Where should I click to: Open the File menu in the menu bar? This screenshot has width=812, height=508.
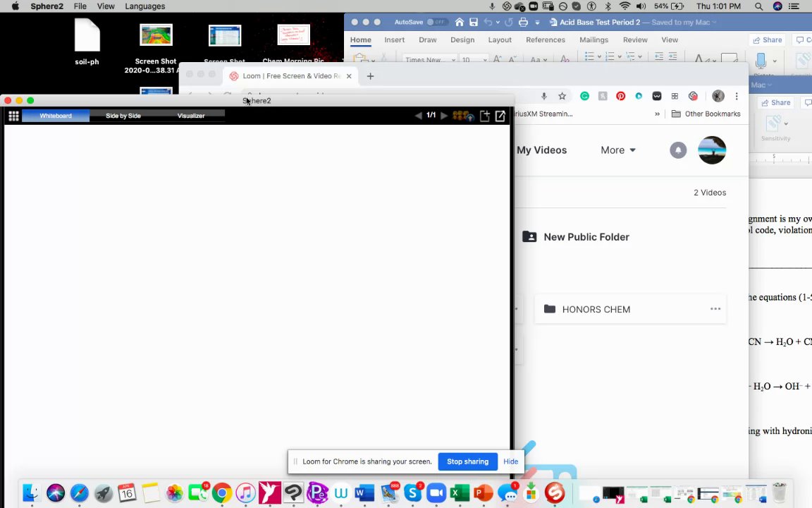80,6
